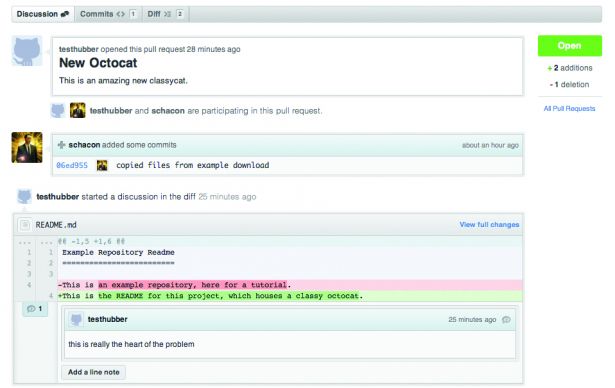Click the New Octocat pull request title
This screenshot has height=388, width=615.
(x=98, y=63)
